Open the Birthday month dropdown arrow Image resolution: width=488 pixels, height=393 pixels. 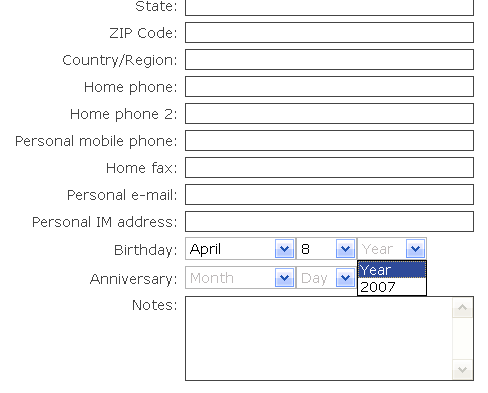click(284, 249)
